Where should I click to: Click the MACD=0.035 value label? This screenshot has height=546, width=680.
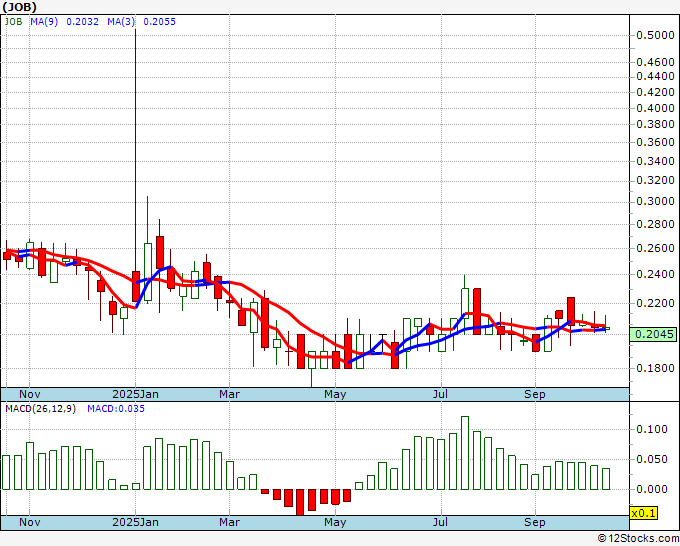pyautogui.click(x=116, y=409)
